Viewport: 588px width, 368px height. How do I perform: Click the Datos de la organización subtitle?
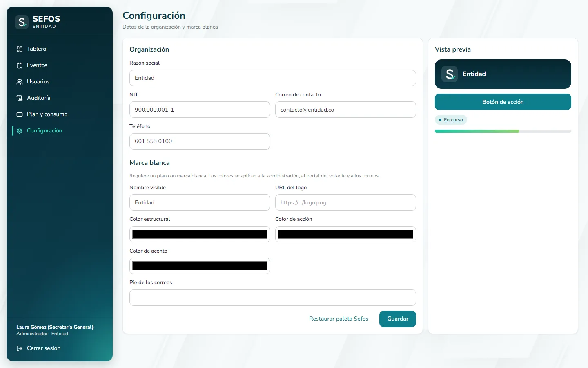(x=170, y=27)
